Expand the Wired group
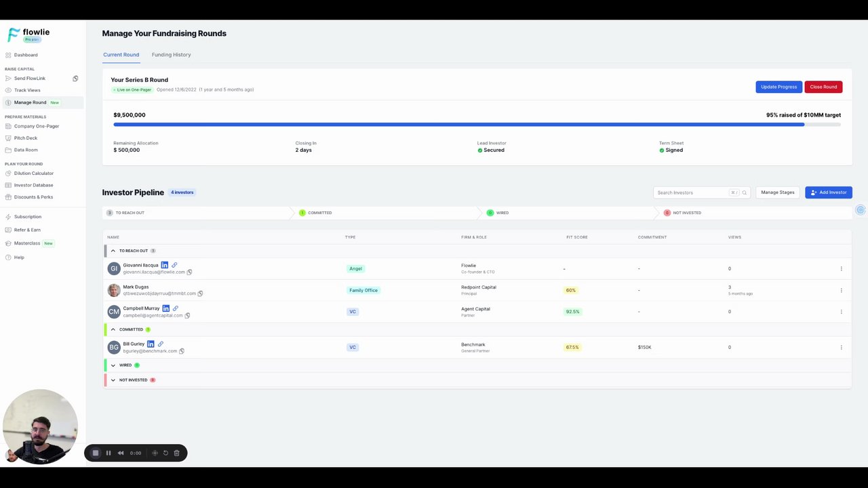 tap(113, 365)
